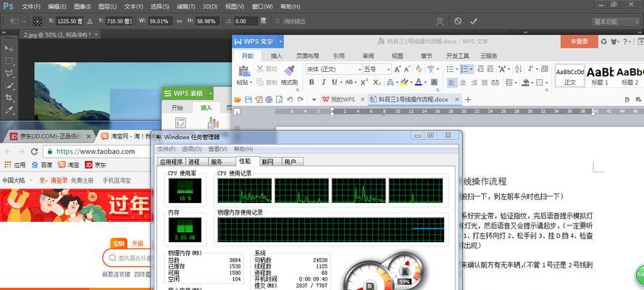Image resolution: width=644 pixels, height=290 pixels.
Task: Select the Eyedropper tool in Photoshop
Action: click(9, 109)
